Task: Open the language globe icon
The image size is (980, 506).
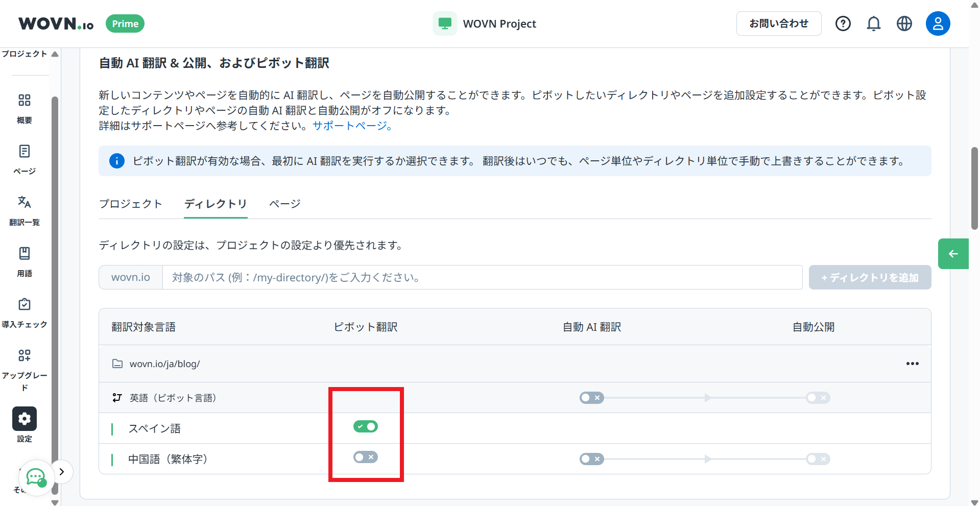Action: (x=904, y=23)
